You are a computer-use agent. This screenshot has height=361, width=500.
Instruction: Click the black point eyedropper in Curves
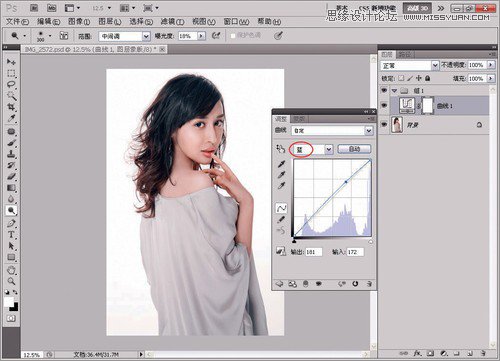[x=281, y=164]
